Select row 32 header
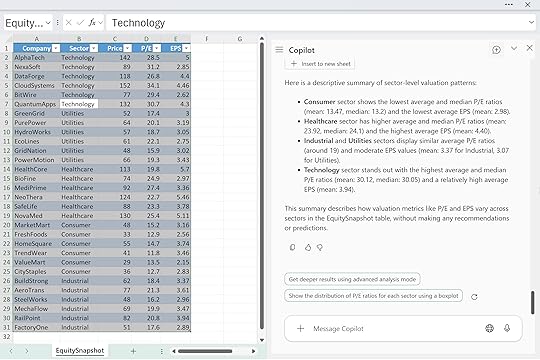The height and width of the screenshot is (360, 540). point(6,337)
